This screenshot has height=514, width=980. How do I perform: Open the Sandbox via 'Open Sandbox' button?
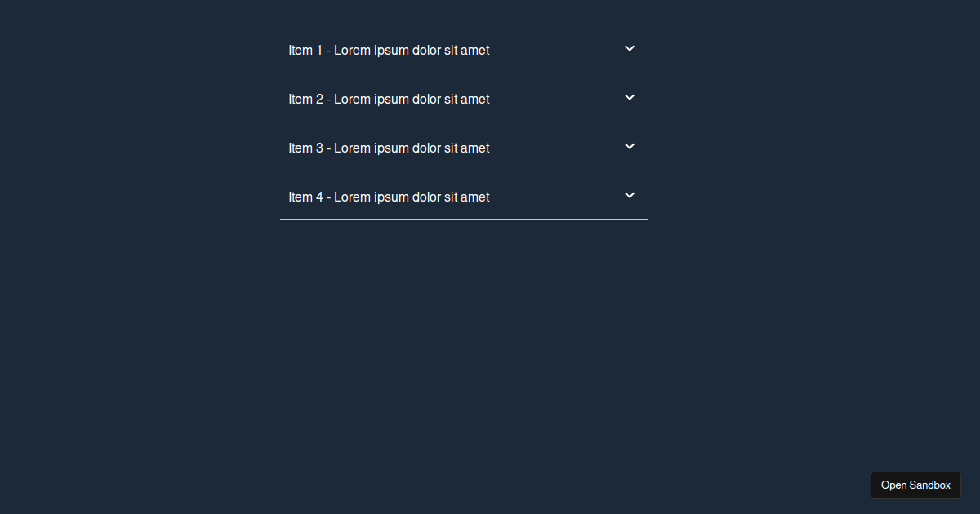pyautogui.click(x=915, y=485)
